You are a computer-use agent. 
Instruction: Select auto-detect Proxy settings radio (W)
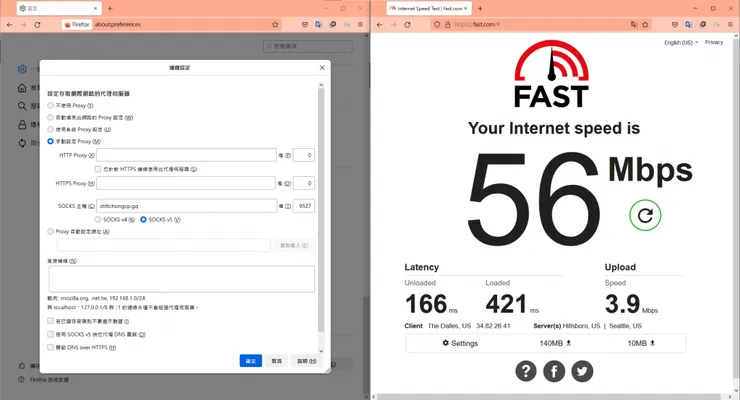tap(50, 117)
